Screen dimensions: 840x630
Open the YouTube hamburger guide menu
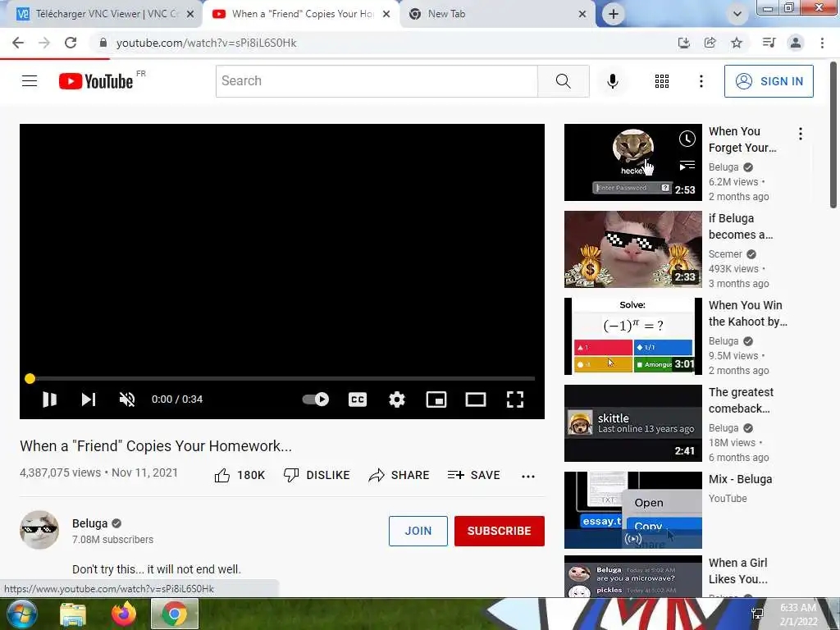(30, 81)
